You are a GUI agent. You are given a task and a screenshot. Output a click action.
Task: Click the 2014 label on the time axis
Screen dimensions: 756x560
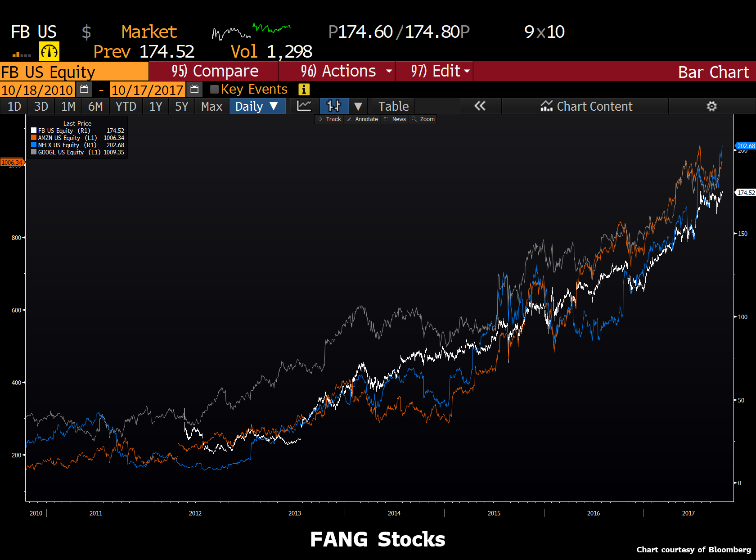pyautogui.click(x=394, y=513)
